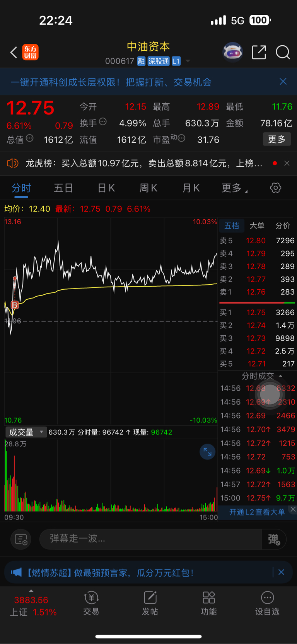Tap the speaker icon in news ticker
The height and width of the screenshot is (644, 297).
click(x=12, y=163)
